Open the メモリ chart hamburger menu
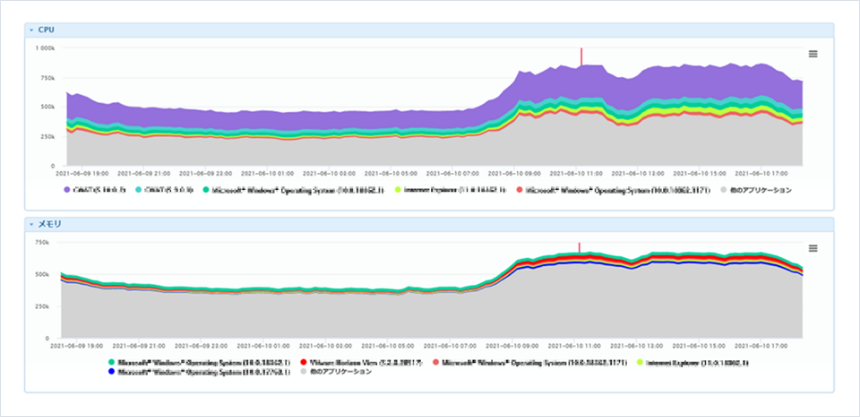Screen dimensions: 860x417 pyautogui.click(x=812, y=248)
